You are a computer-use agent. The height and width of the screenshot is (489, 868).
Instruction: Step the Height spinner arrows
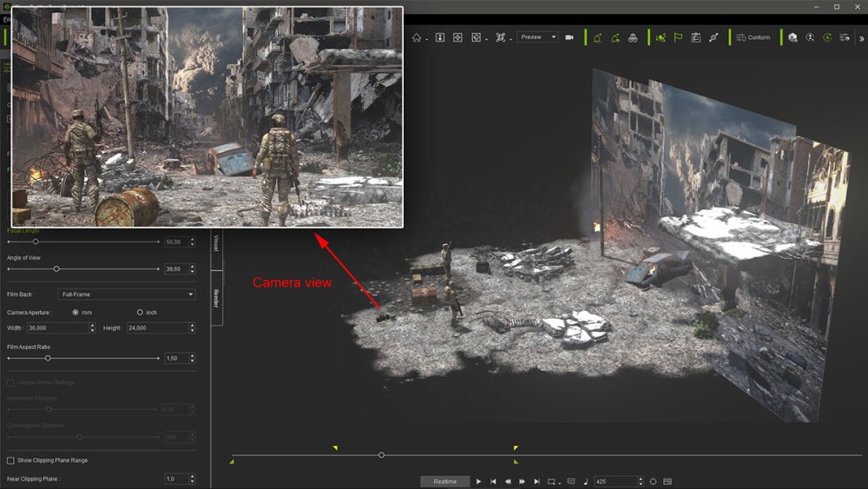pyautogui.click(x=193, y=327)
